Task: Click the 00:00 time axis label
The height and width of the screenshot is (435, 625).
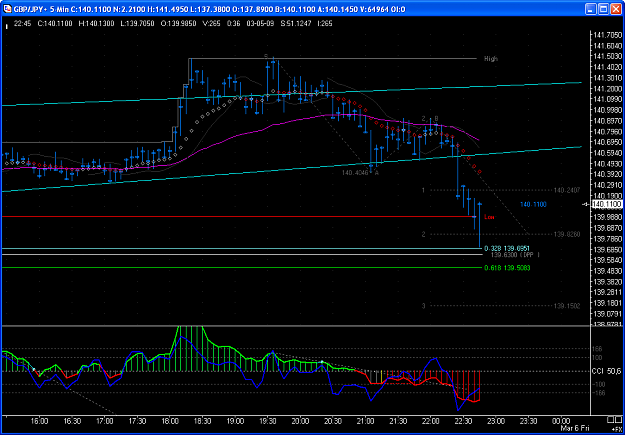Action: [x=560, y=421]
